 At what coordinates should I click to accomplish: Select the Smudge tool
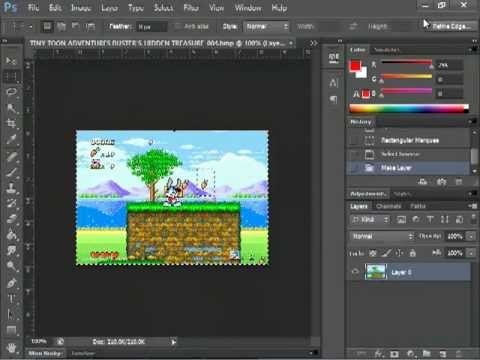11,250
